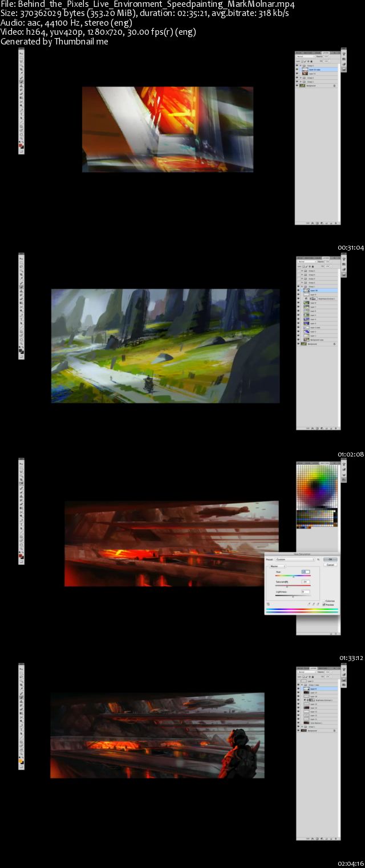Click the Lightness slider track

point(293,596)
